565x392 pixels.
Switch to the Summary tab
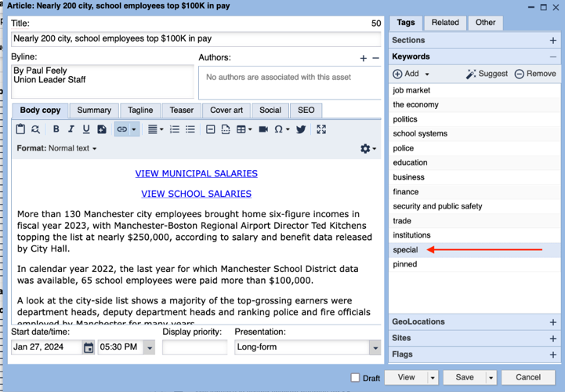point(94,111)
